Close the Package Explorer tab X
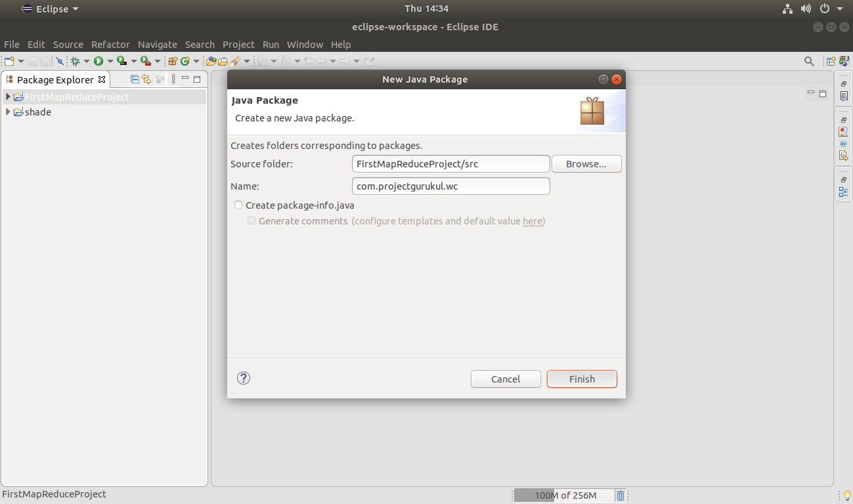This screenshot has height=504, width=853. tap(102, 79)
